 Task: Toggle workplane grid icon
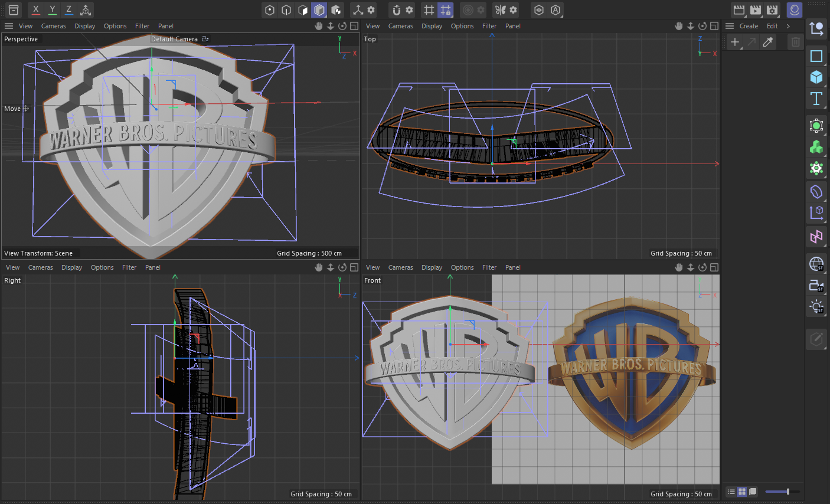click(429, 9)
